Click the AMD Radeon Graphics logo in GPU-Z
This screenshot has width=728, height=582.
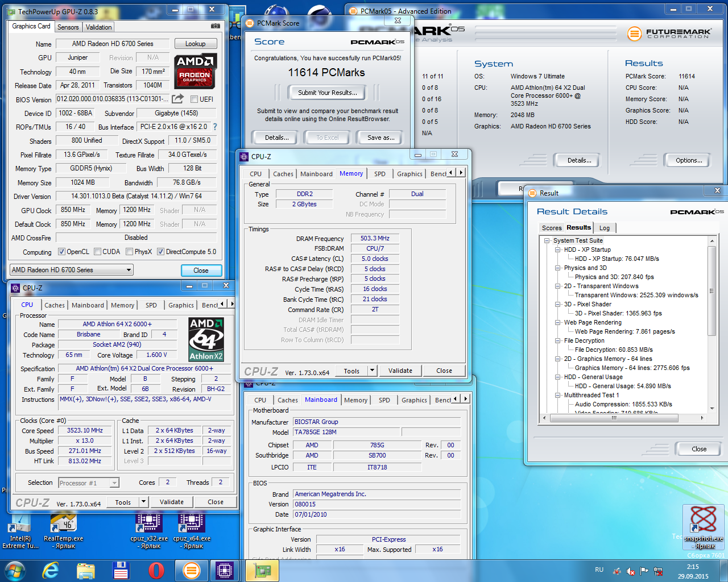195,72
